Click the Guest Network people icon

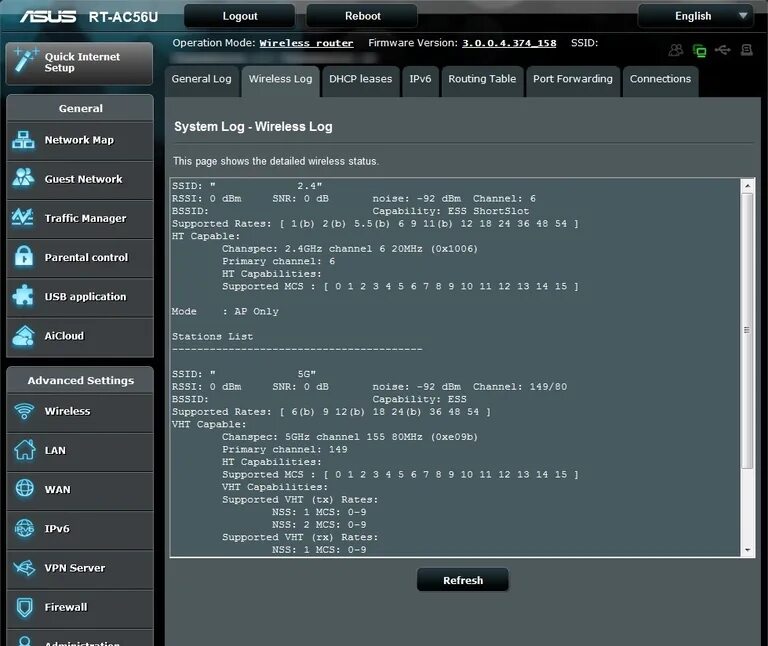tap(23, 178)
